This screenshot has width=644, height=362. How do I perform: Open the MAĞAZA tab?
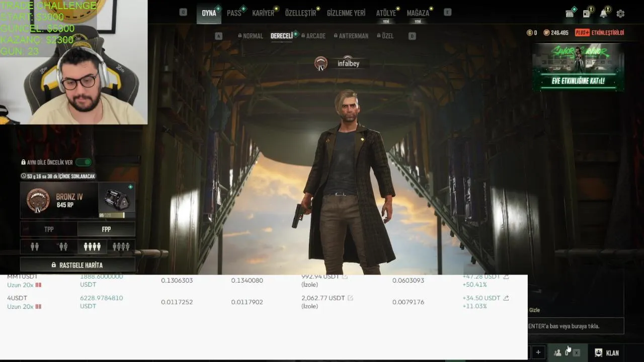[418, 13]
